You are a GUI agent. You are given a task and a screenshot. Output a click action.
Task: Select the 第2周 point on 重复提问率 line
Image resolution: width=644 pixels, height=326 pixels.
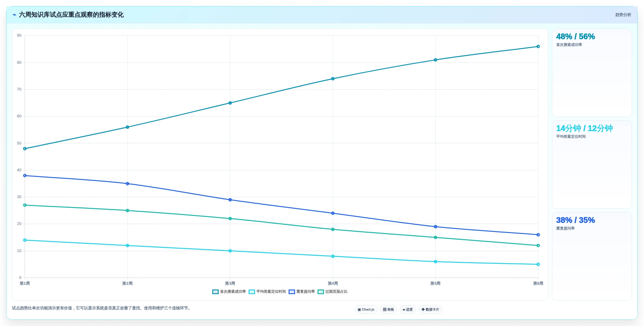[x=127, y=184]
